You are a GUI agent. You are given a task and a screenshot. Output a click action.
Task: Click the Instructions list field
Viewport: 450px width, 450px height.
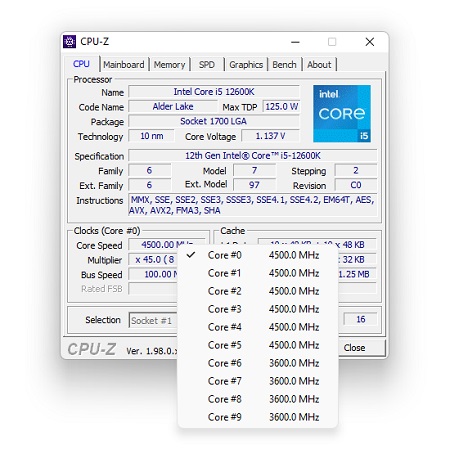click(x=253, y=205)
